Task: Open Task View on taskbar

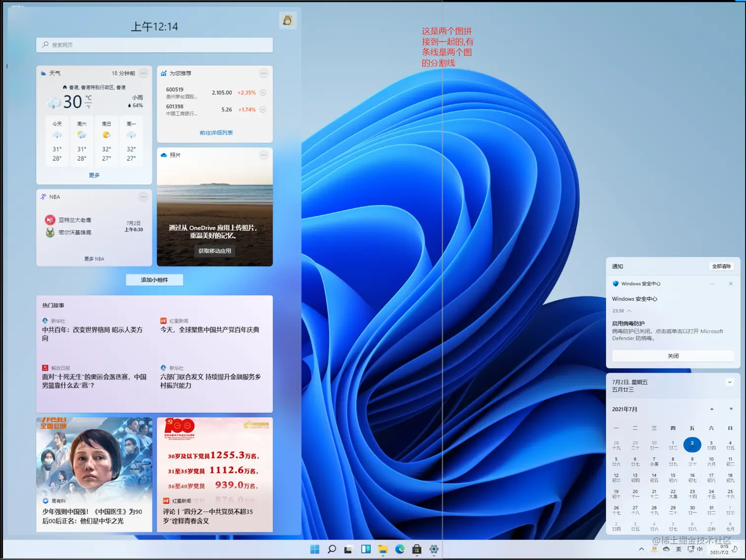Action: (348, 549)
